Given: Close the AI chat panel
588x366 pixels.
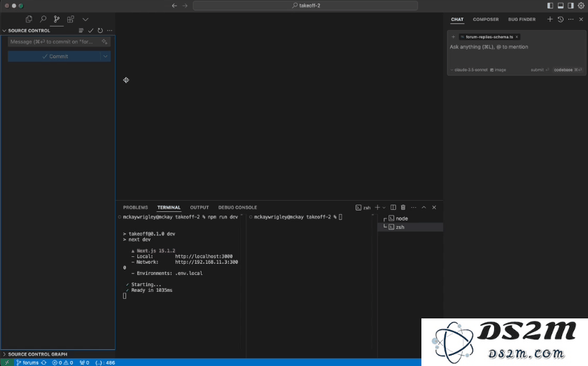Looking at the screenshot, I should coord(581,19).
